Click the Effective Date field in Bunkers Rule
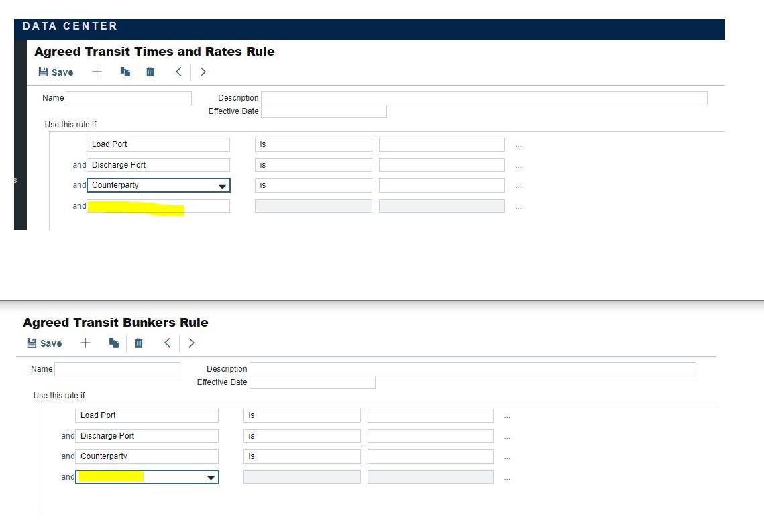 pos(312,382)
